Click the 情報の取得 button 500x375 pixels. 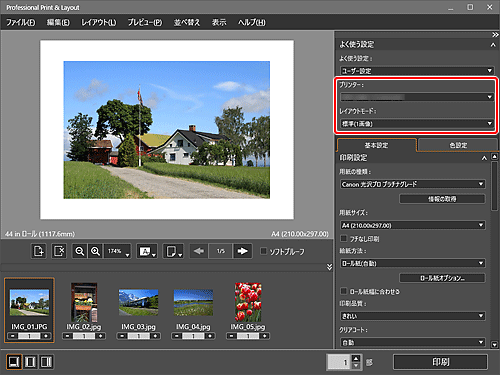point(442,199)
